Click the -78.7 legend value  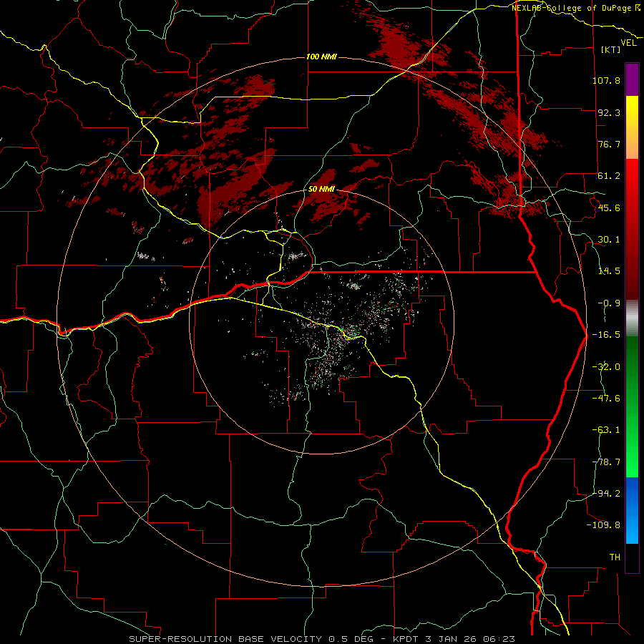606,462
